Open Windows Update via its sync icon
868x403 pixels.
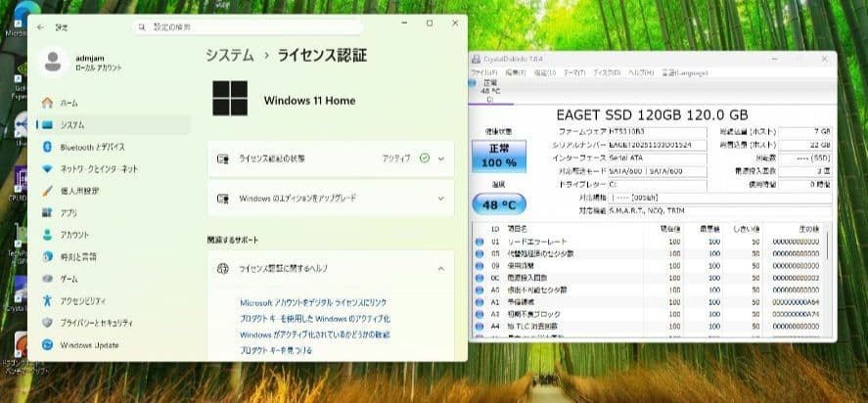pos(48,345)
